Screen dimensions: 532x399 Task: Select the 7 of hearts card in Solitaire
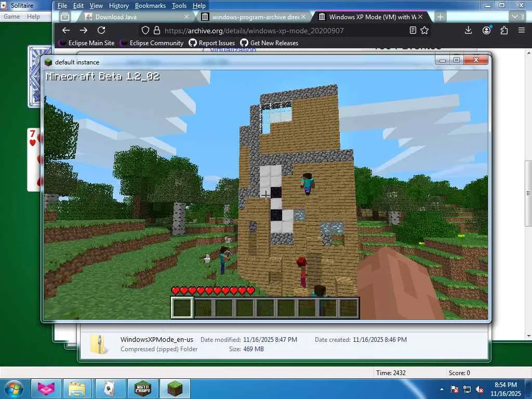34,159
